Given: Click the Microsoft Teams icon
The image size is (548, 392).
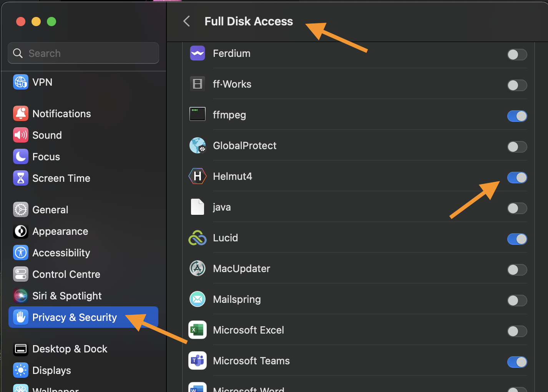Looking at the screenshot, I should (198, 361).
